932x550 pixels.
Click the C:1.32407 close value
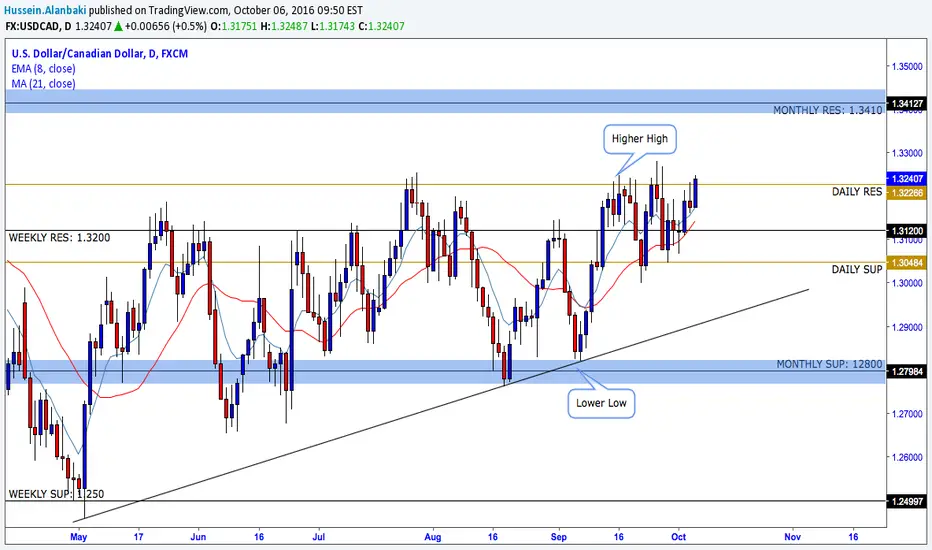tap(382, 26)
